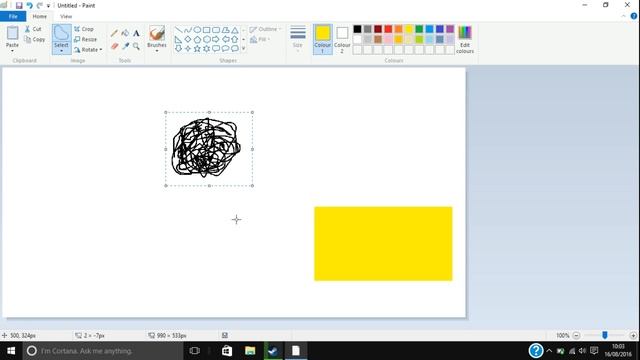This screenshot has width=640, height=360.
Task: Select the Magnifier tool
Action: pyautogui.click(x=136, y=46)
